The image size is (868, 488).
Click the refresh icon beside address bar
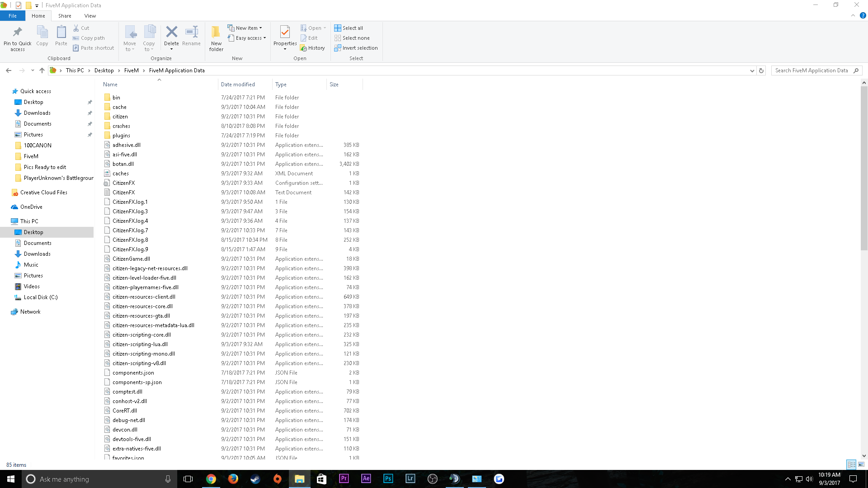(x=761, y=70)
